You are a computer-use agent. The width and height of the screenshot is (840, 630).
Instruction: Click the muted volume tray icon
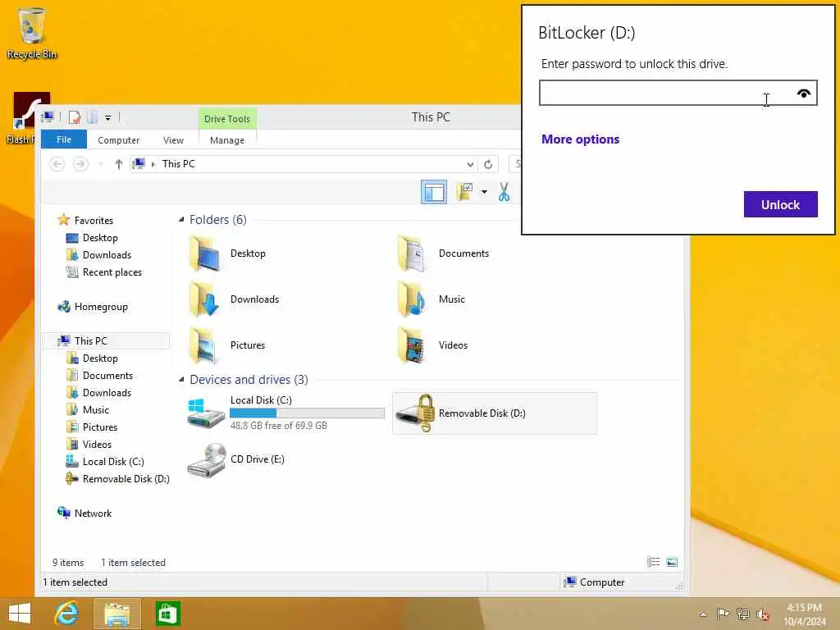click(x=763, y=614)
